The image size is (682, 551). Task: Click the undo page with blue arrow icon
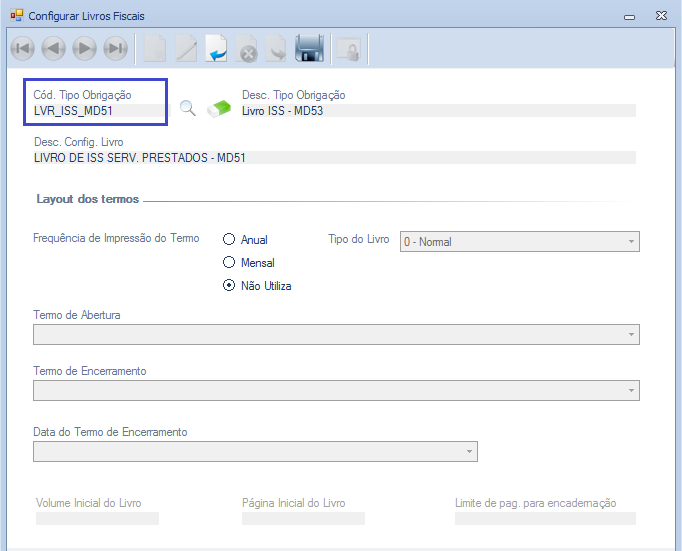(x=217, y=48)
